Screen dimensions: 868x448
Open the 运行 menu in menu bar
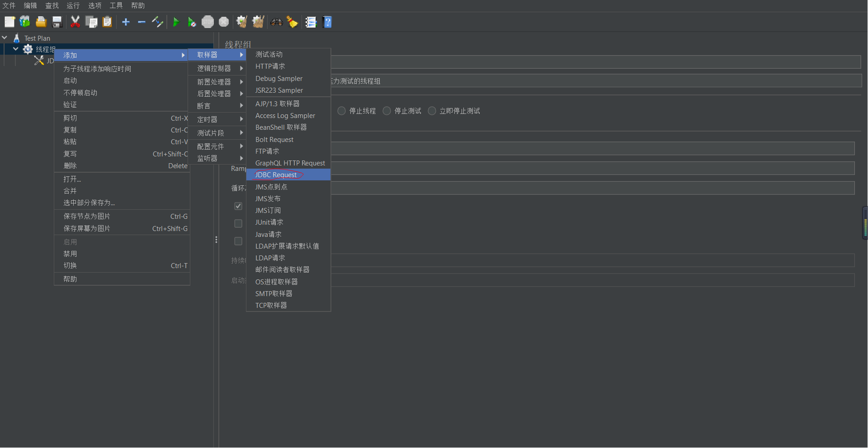pyautogui.click(x=73, y=5)
